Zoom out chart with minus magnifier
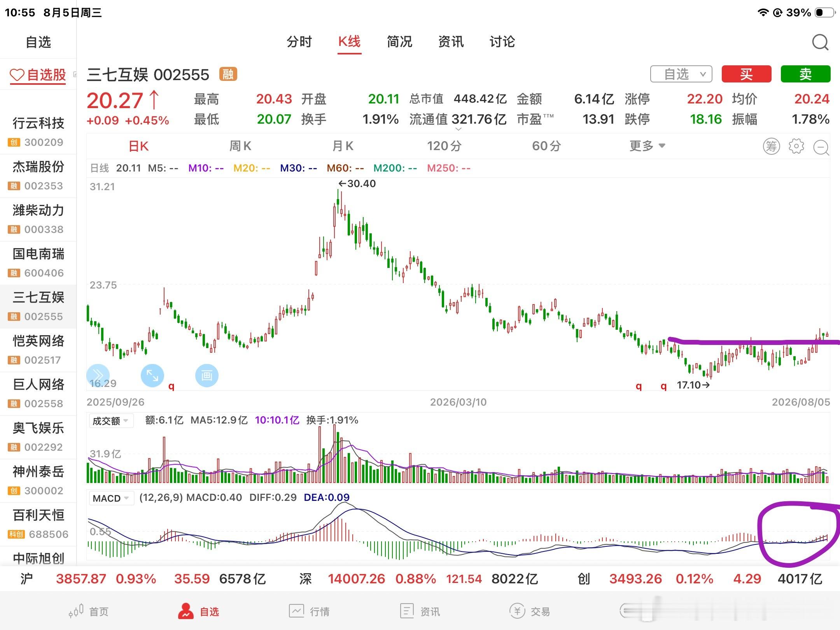Viewport: 840px width, 630px height. [821, 147]
